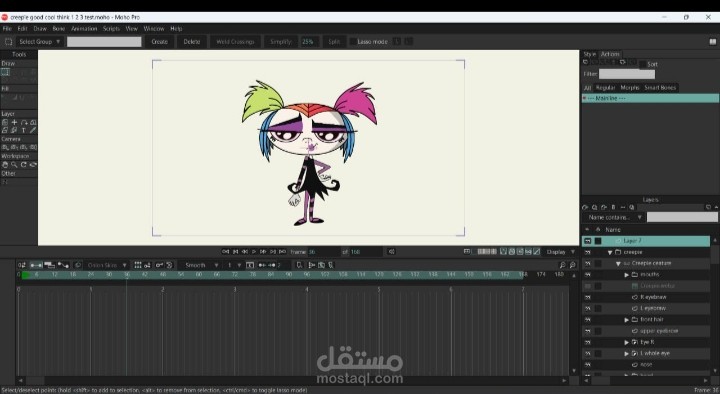Open the Smooth interpolation dropdown
This screenshot has width=720, height=394.
click(x=200, y=265)
